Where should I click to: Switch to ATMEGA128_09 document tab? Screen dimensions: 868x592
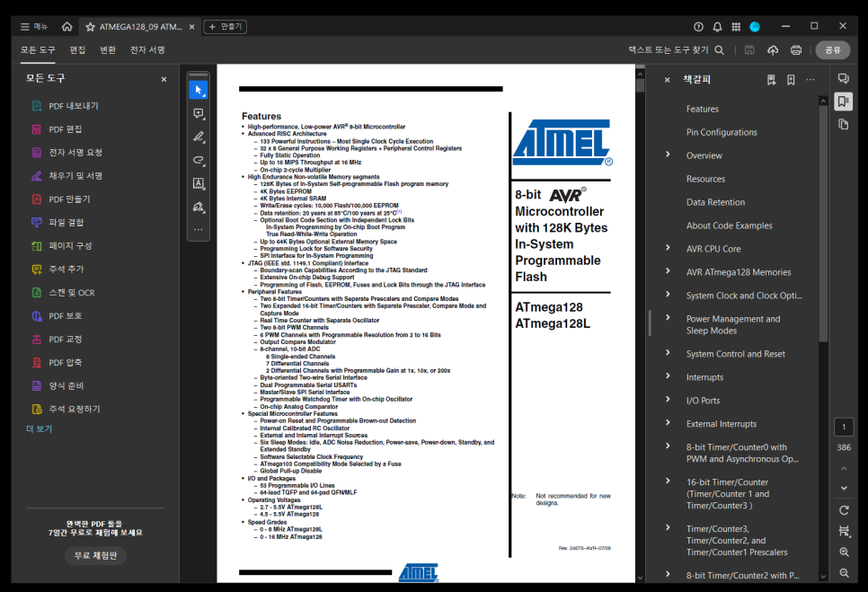(x=140, y=27)
